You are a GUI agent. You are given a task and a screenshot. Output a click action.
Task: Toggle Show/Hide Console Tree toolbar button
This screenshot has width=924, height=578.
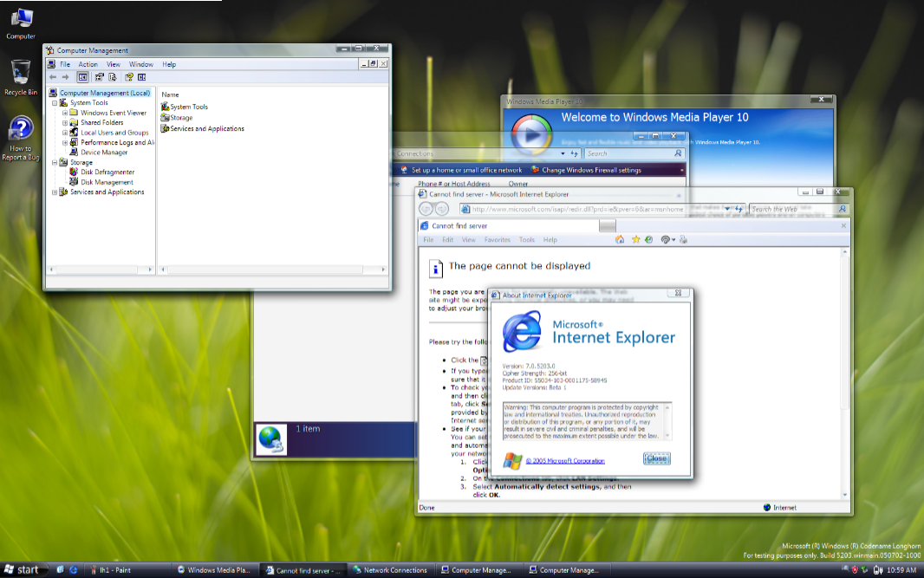[83, 77]
